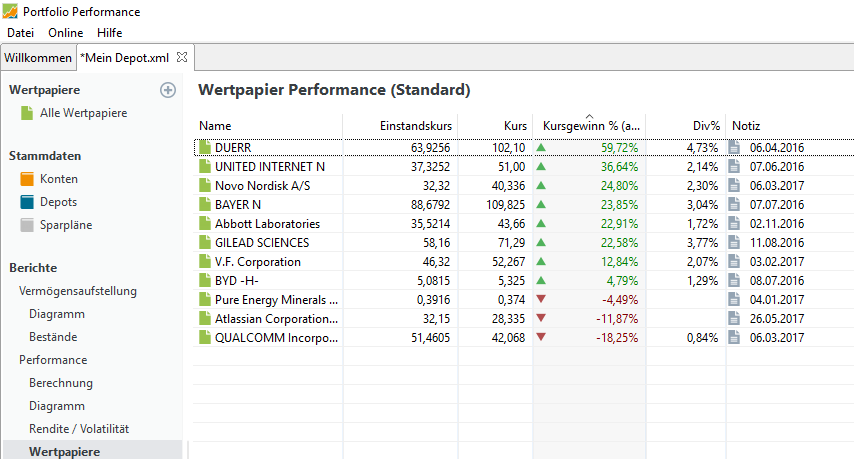Select the DUERR row name

233,148
